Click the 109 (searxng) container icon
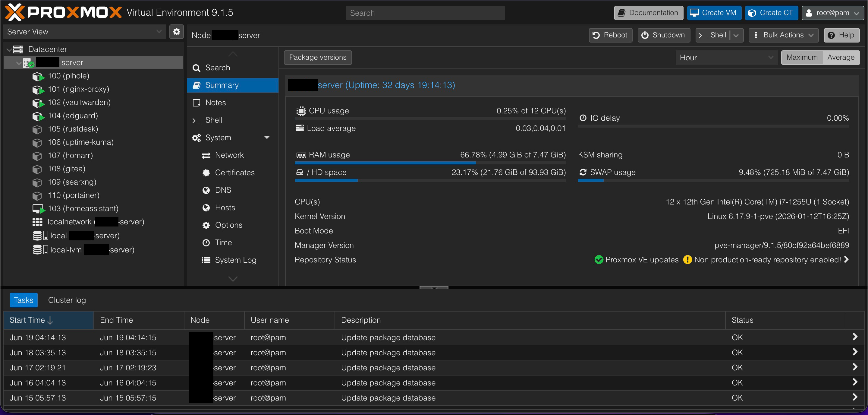Screen dimensions: 868x415 [37, 182]
